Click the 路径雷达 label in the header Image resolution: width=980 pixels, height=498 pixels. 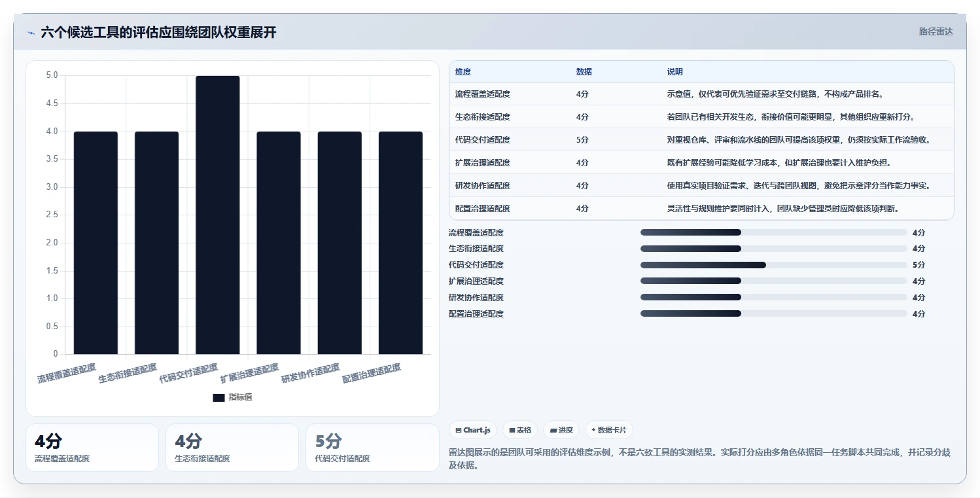point(936,31)
